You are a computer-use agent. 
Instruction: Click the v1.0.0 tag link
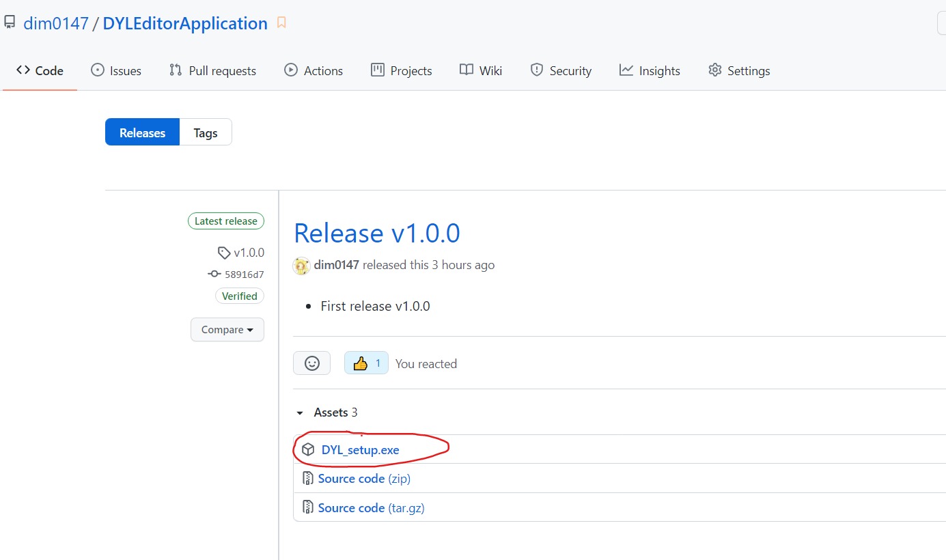coord(249,253)
